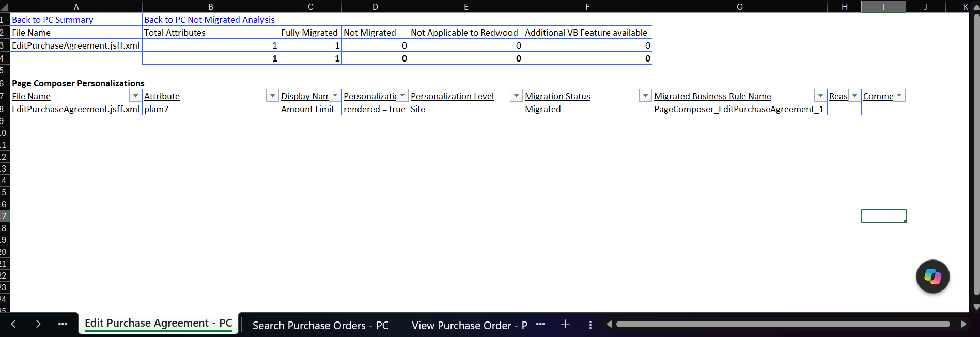Select column E header

click(x=466, y=7)
